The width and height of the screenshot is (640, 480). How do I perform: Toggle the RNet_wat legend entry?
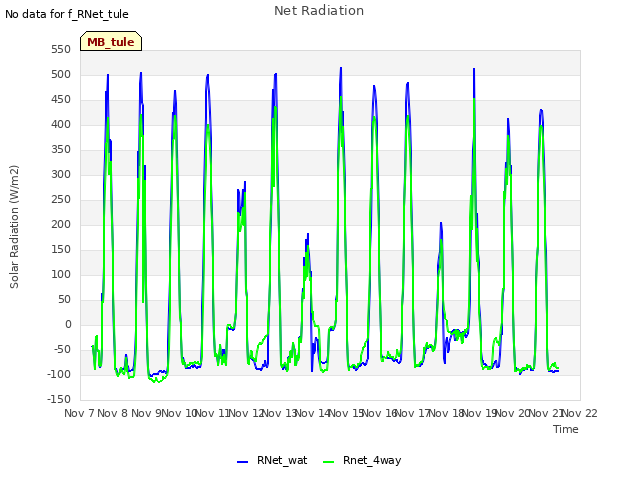[x=272, y=460]
